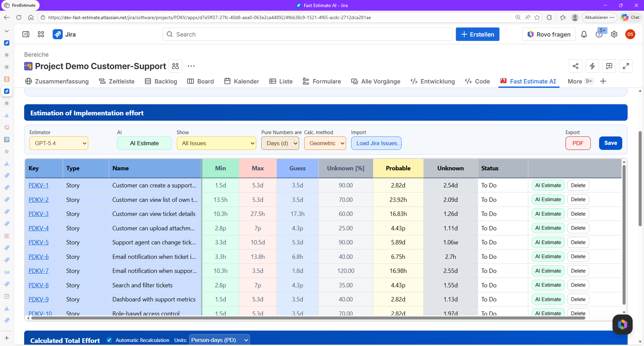
Task: Enter fullscreen with the expand arrows icon
Action: pyautogui.click(x=626, y=66)
